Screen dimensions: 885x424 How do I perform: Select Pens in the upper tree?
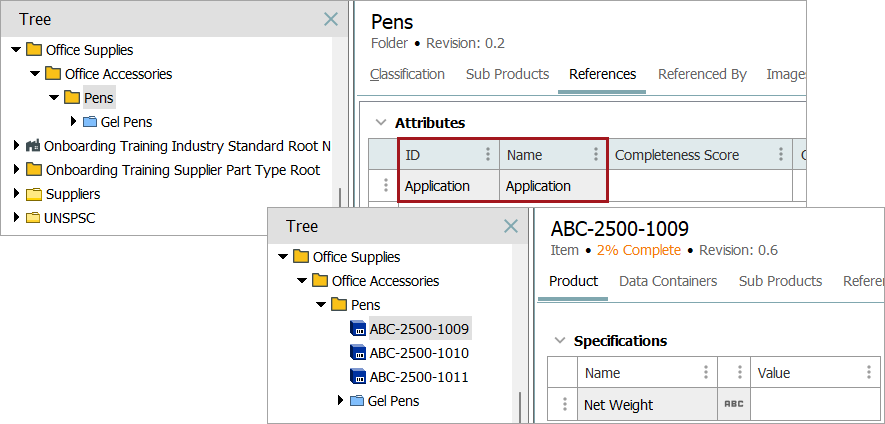click(99, 98)
